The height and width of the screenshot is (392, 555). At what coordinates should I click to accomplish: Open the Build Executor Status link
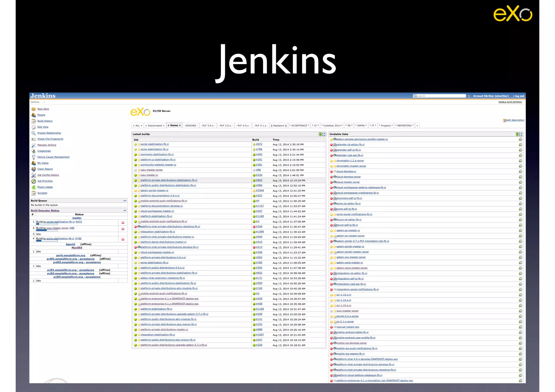pyautogui.click(x=45, y=211)
